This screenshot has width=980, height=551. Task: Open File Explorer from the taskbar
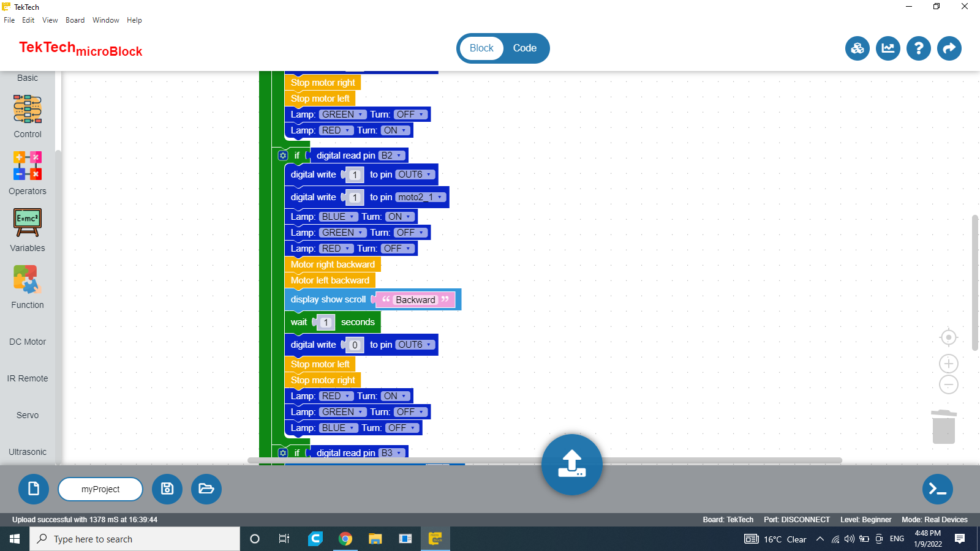[x=375, y=539]
